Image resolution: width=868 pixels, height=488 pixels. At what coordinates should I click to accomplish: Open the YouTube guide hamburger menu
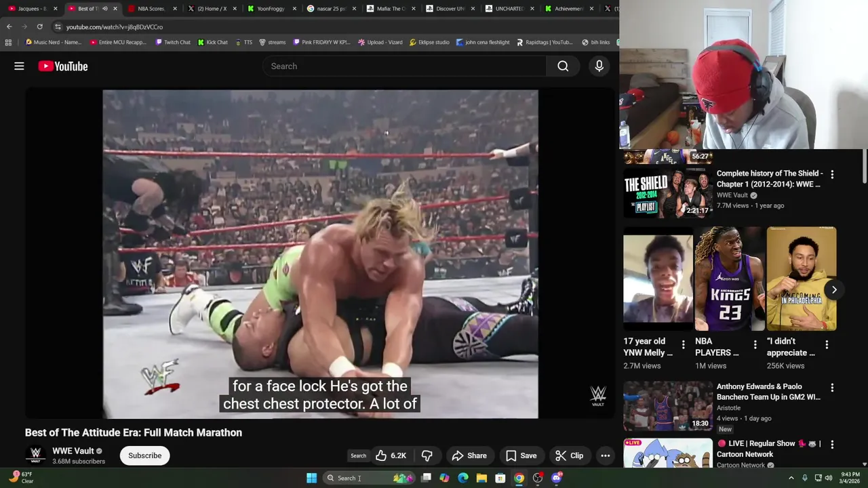click(19, 66)
